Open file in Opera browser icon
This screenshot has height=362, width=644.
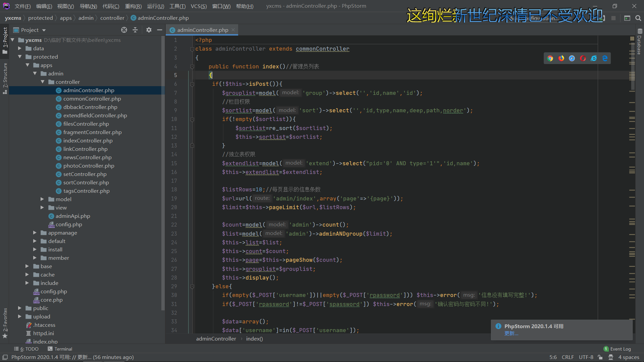click(583, 58)
